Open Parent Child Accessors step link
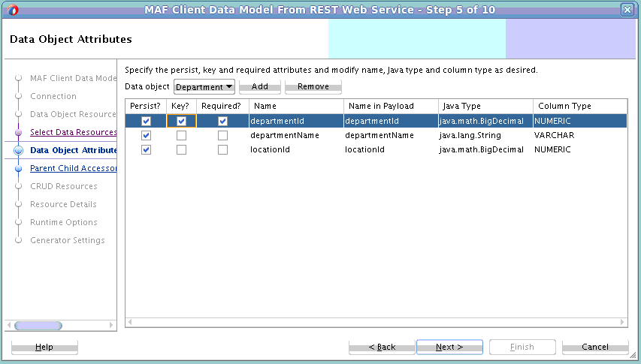Image resolution: width=641 pixels, height=364 pixels. 74,168
